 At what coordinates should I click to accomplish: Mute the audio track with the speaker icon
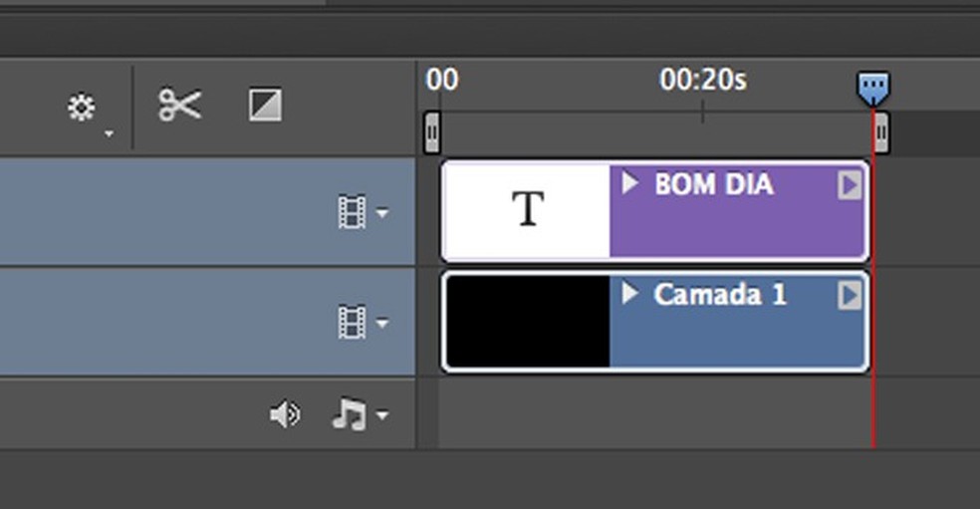click(x=285, y=414)
